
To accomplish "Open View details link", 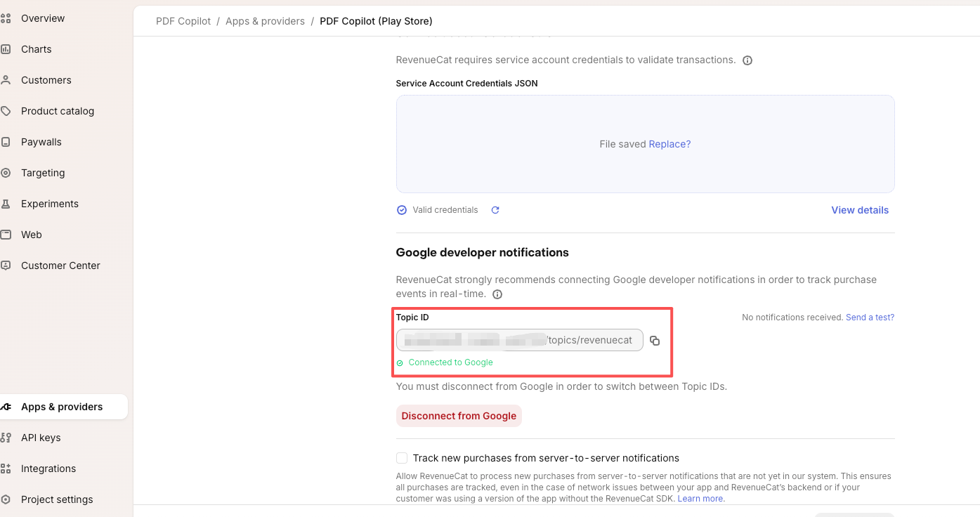I will [x=860, y=210].
